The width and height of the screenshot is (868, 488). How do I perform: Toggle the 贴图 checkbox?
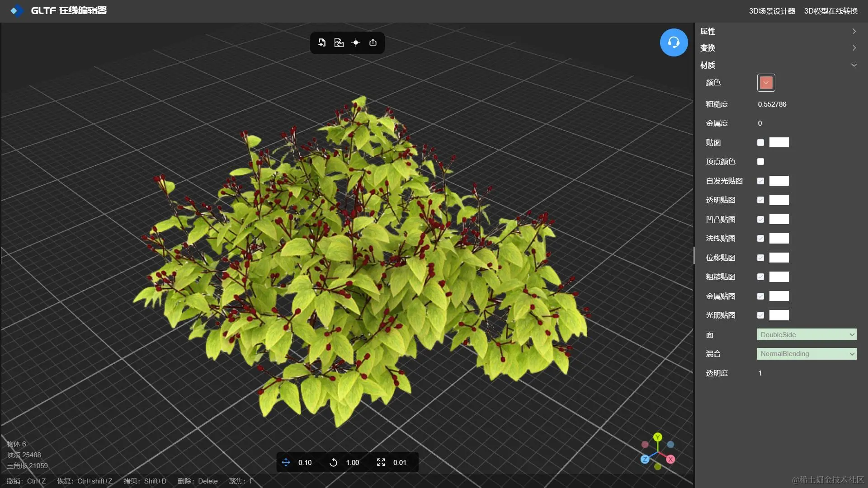[x=760, y=143]
